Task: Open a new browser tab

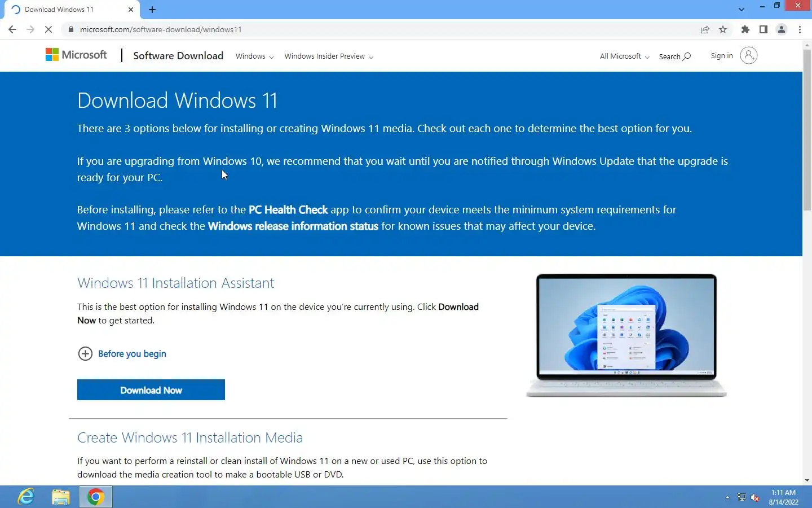Action: (x=152, y=10)
